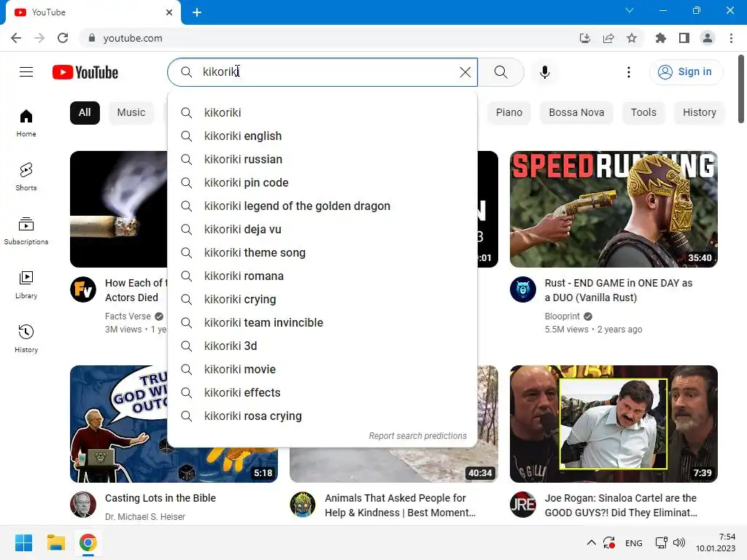The image size is (747, 560).
Task: Open Library from the sidebar
Action: click(x=26, y=285)
